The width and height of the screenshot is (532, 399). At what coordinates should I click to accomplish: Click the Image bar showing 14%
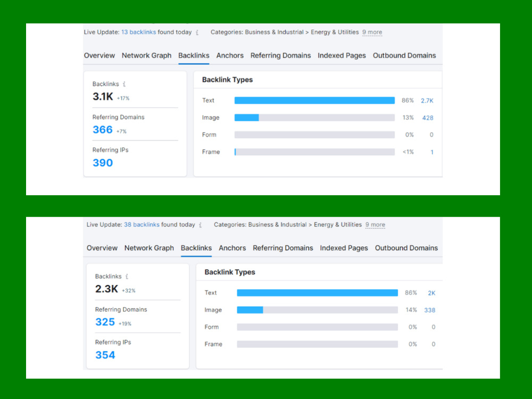[x=317, y=310]
